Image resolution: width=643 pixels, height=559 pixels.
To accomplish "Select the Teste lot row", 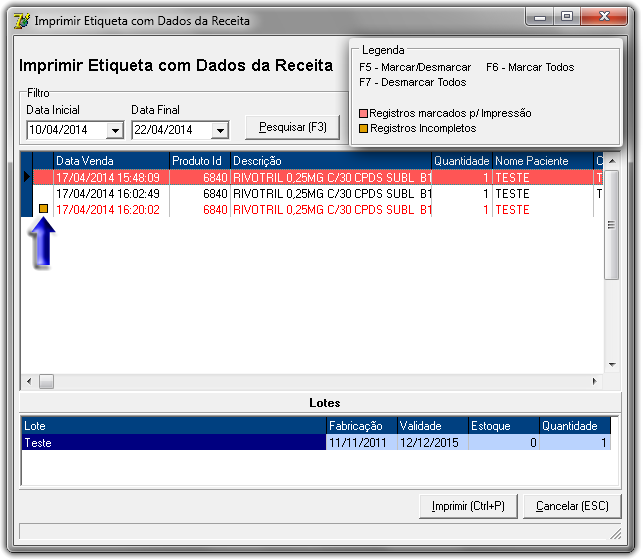I will 316,443.
